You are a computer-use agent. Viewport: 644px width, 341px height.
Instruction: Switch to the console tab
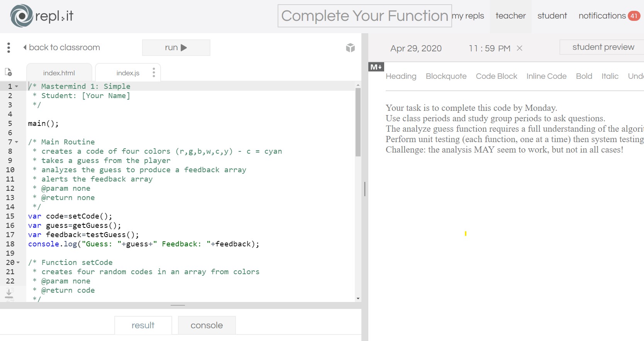point(207,325)
